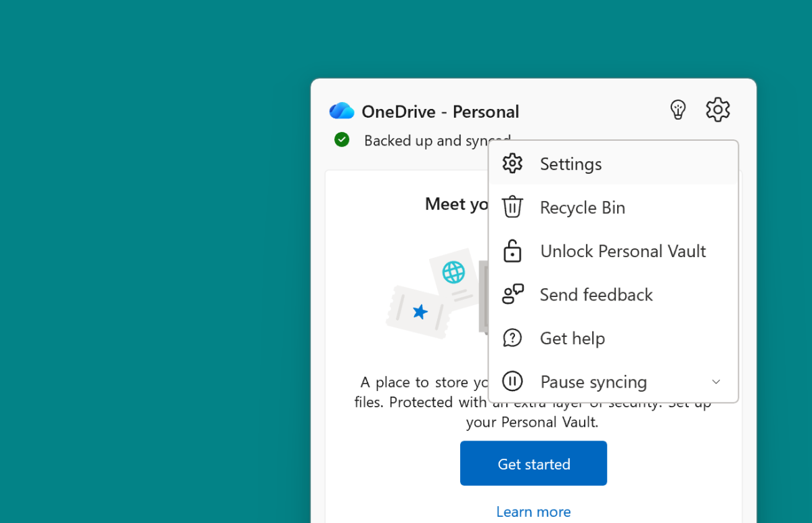Select Get help
This screenshot has width=812, height=523.
click(x=613, y=338)
